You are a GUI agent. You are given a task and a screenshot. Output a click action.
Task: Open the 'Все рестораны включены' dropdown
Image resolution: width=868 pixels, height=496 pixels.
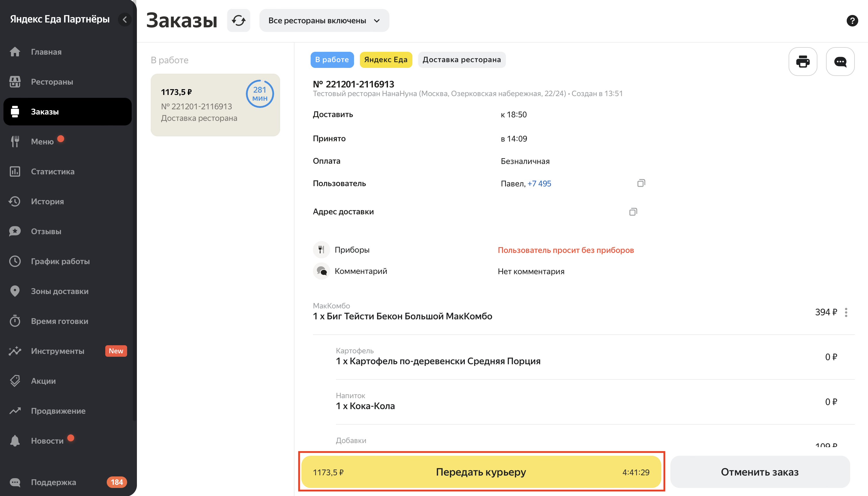click(x=324, y=20)
